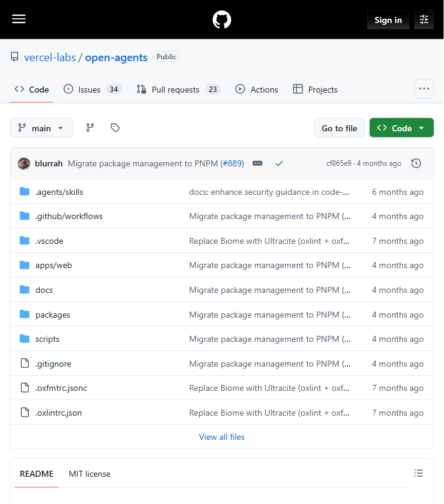The height and width of the screenshot is (504, 444).
Task: Click file icon for .oxfmtrc.jsonc
Action: coord(25,388)
